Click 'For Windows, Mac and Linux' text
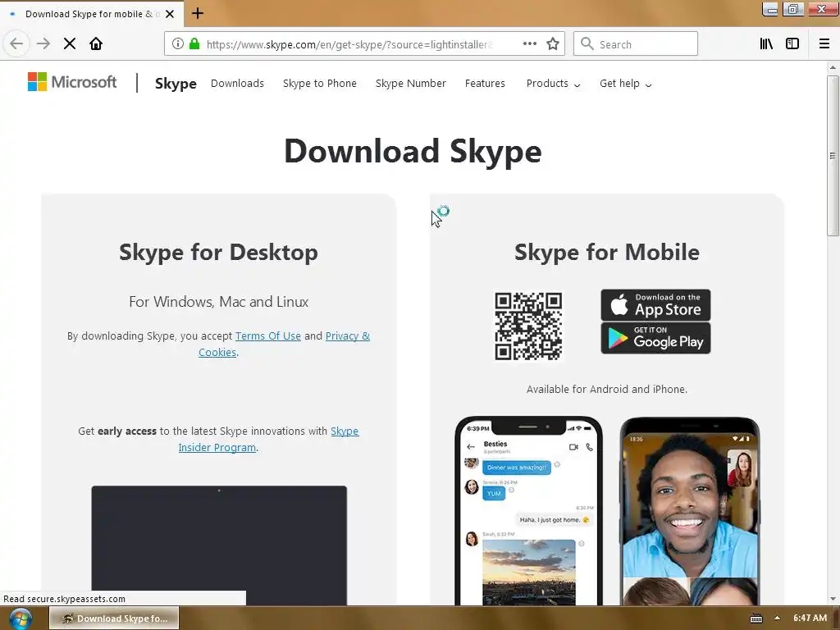Image resolution: width=840 pixels, height=630 pixels. pos(218,302)
